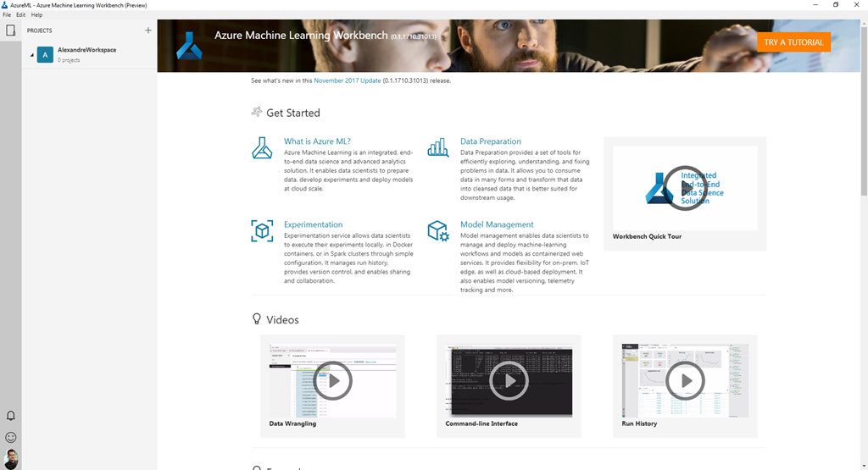
Task: Send feedback via the smiley icon
Action: tap(10, 437)
